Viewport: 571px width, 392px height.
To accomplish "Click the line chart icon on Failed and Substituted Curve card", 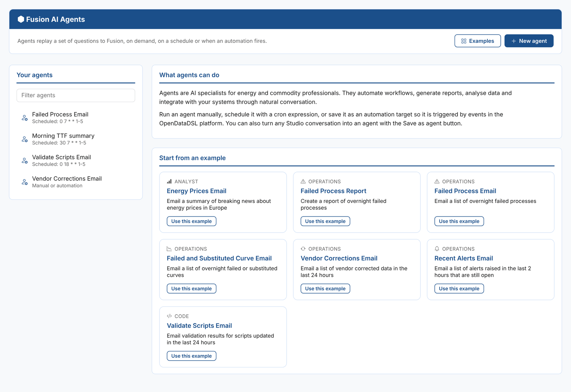I will coord(170,249).
